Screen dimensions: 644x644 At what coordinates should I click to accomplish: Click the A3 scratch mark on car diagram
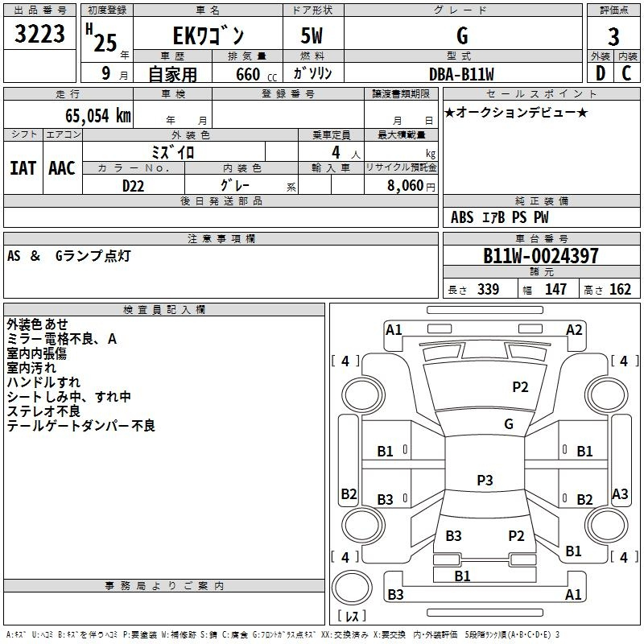coord(620,494)
